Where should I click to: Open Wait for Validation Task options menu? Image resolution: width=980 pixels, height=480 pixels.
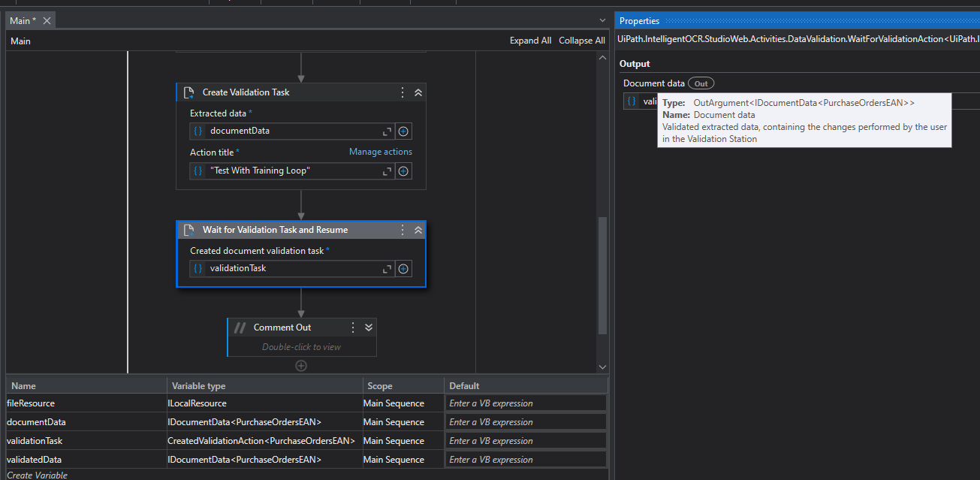click(x=403, y=230)
